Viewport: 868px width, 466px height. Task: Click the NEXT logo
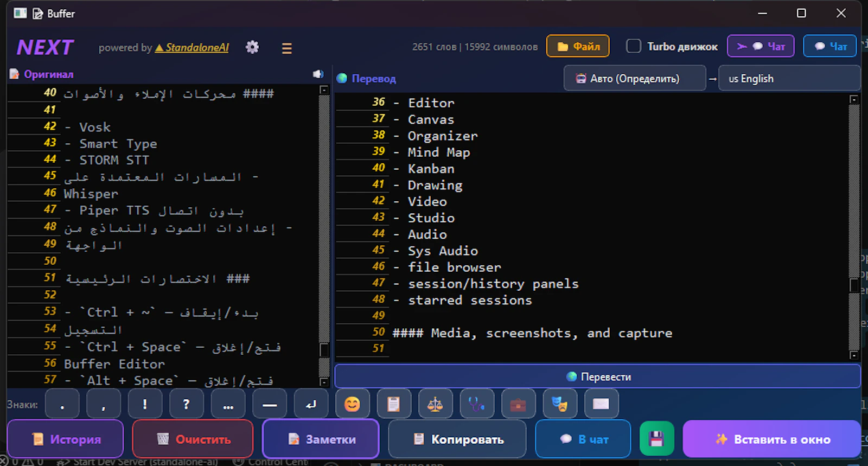45,48
